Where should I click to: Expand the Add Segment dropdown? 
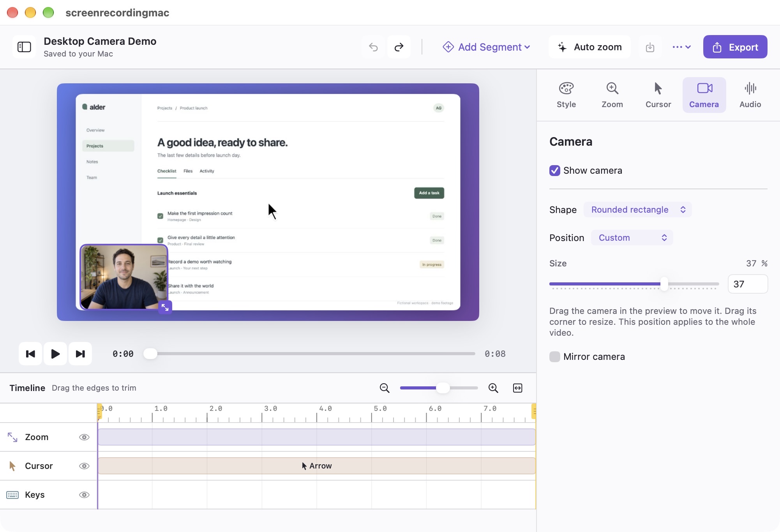(486, 47)
